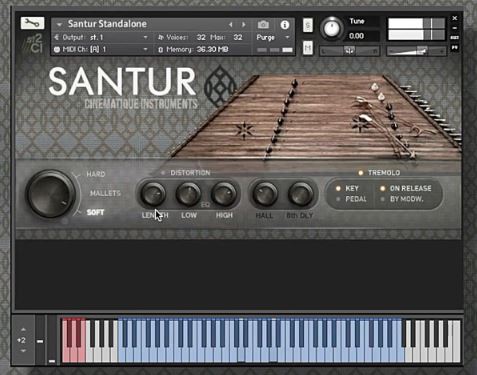Screen dimensions: 477x375
Task: Toggle the Distortion LED on
Action: click(x=163, y=173)
